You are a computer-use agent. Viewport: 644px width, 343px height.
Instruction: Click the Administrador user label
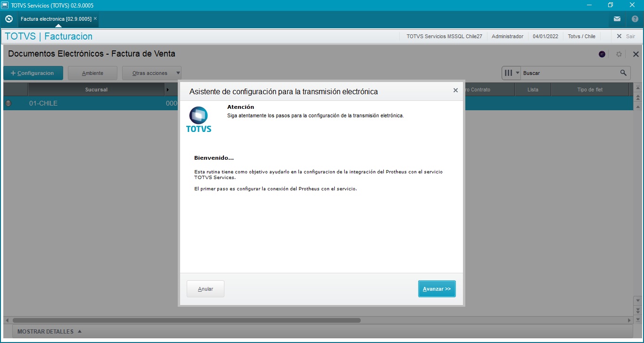pos(507,36)
